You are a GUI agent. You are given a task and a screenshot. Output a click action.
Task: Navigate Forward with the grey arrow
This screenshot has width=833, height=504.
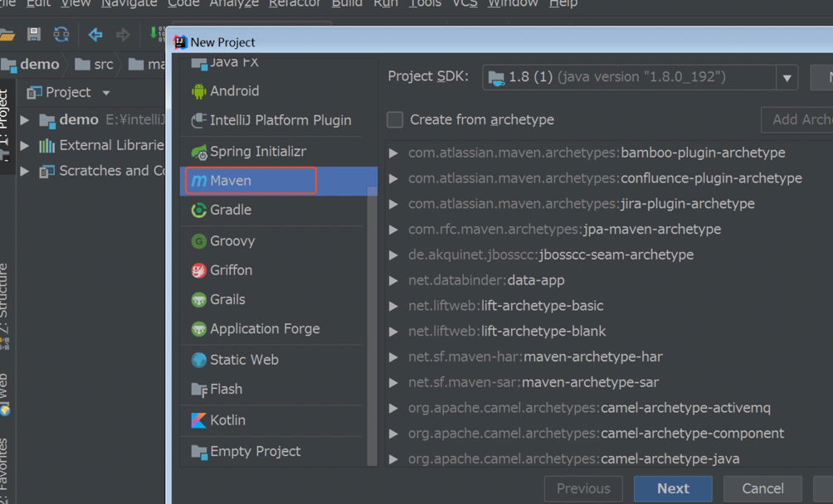(124, 35)
